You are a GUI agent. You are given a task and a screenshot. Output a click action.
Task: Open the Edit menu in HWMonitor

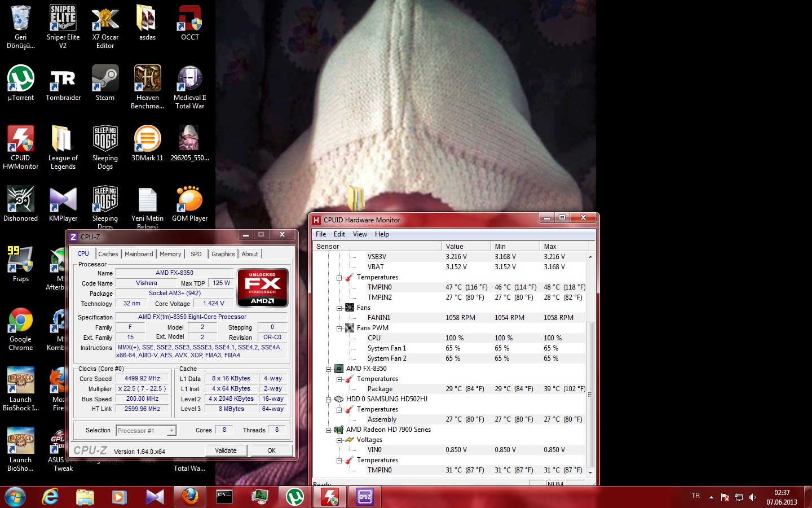(339, 234)
